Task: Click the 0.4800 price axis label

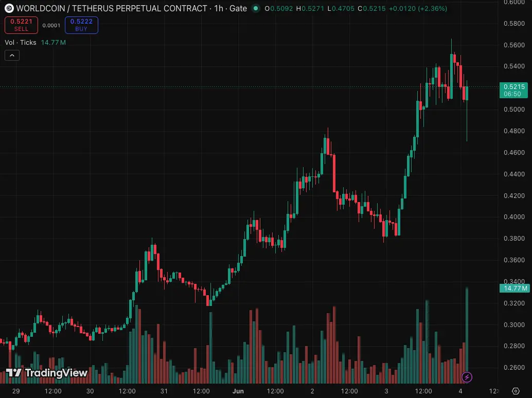Action: [x=515, y=131]
